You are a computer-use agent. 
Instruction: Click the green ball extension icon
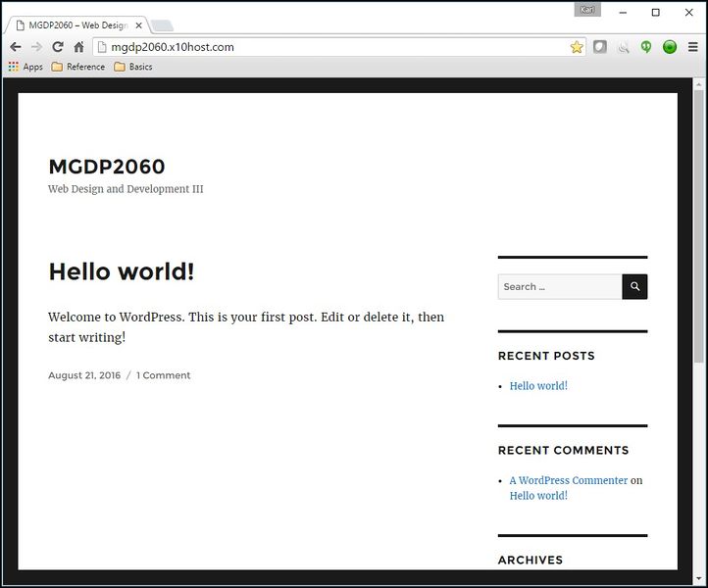click(670, 47)
